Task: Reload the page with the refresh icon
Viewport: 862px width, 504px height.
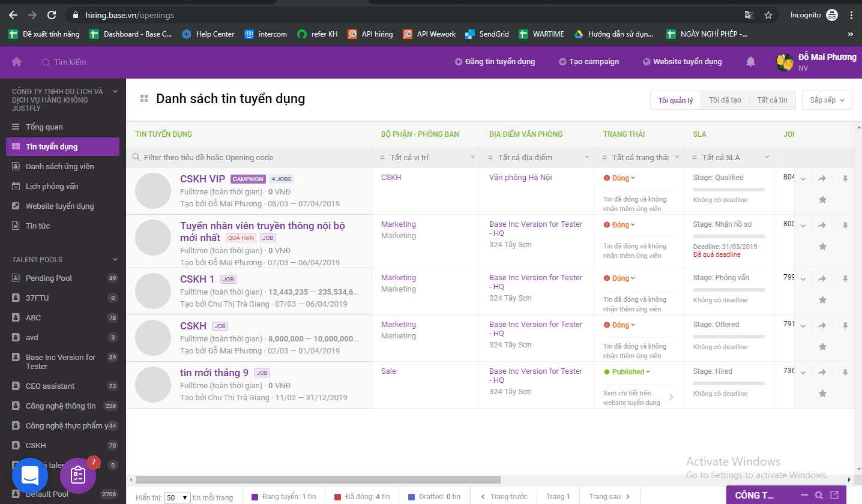Action: click(52, 15)
